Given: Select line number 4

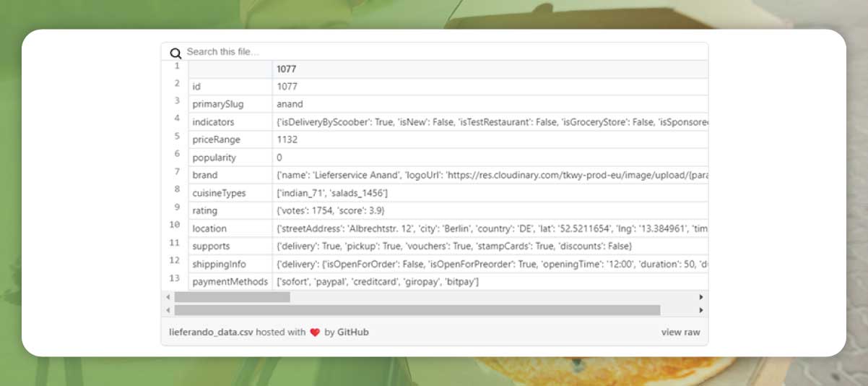Looking at the screenshot, I should [176, 119].
